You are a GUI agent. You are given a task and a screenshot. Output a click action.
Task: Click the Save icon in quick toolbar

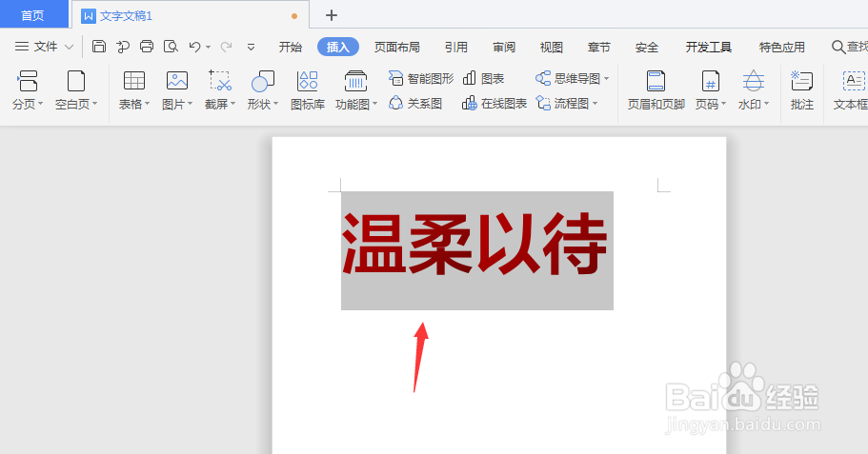(98, 47)
